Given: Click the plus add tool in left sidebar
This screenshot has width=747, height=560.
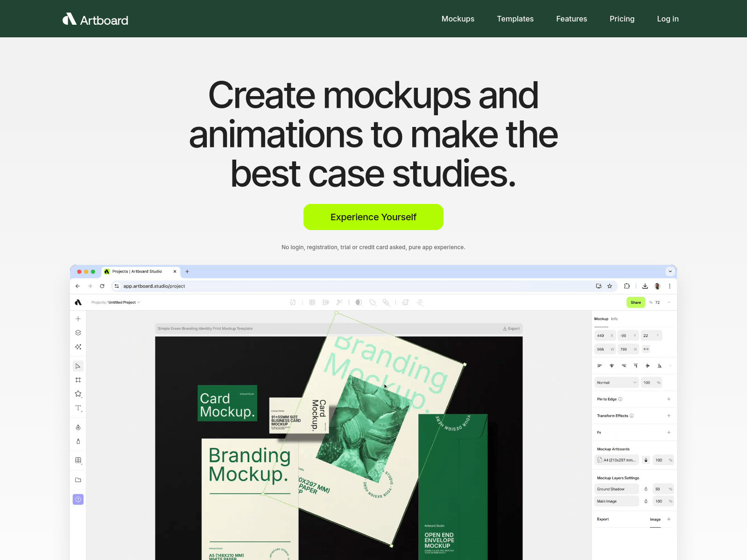Looking at the screenshot, I should point(78,319).
